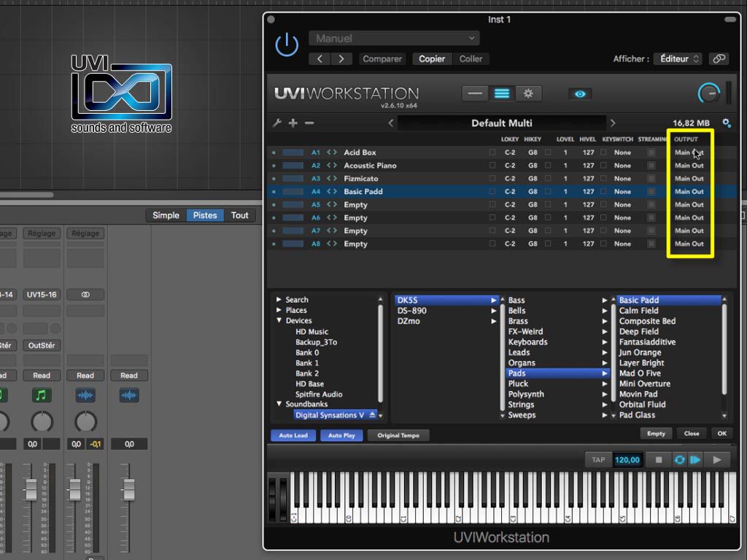Click the Acoustic Piano prev/next arrows

pos(332,166)
